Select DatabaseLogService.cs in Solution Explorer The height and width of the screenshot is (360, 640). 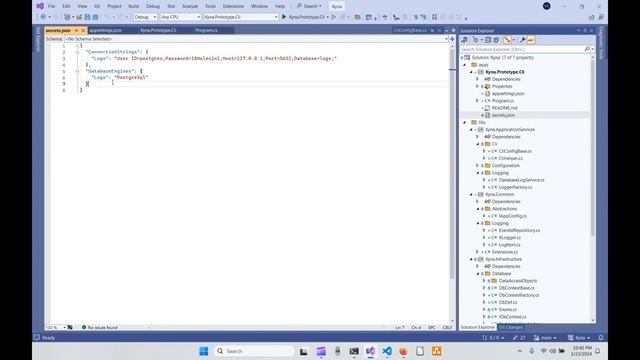coord(521,180)
